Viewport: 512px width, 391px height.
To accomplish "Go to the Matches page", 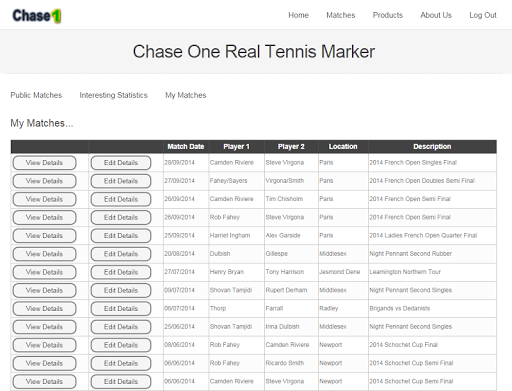I will click(x=341, y=15).
